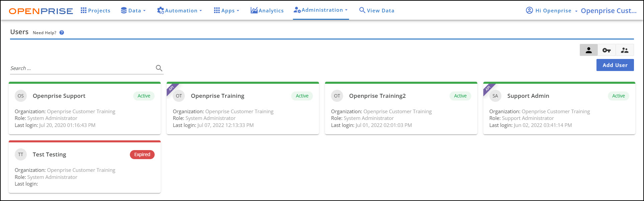Open the Projects menu item
This screenshot has height=201, width=644.
pyautogui.click(x=95, y=10)
